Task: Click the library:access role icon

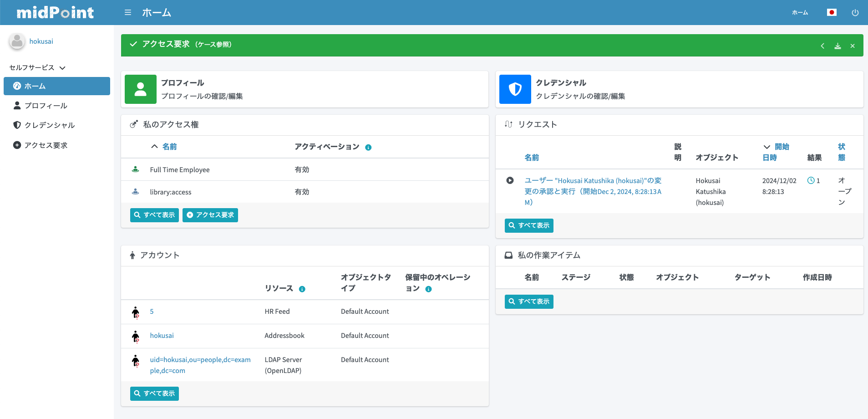Action: tap(135, 192)
